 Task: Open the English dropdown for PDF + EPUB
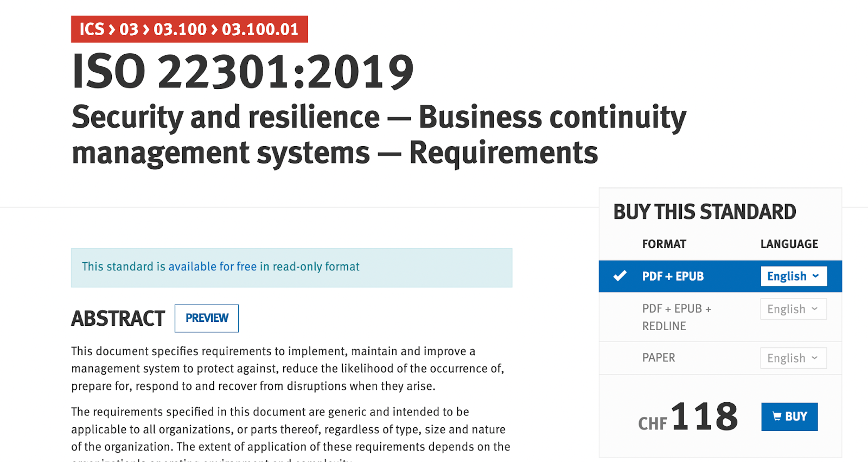794,276
